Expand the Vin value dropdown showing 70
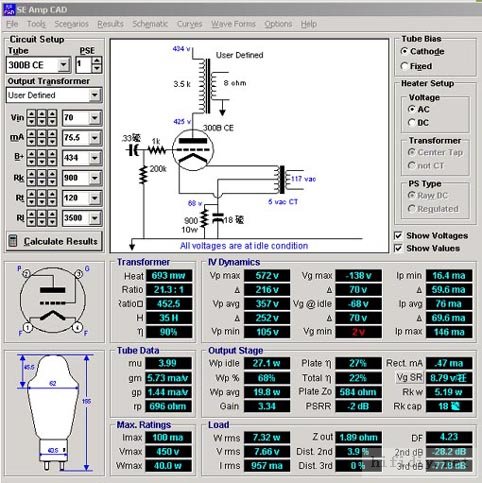Viewport: 482px width, 483px height. tap(95, 118)
